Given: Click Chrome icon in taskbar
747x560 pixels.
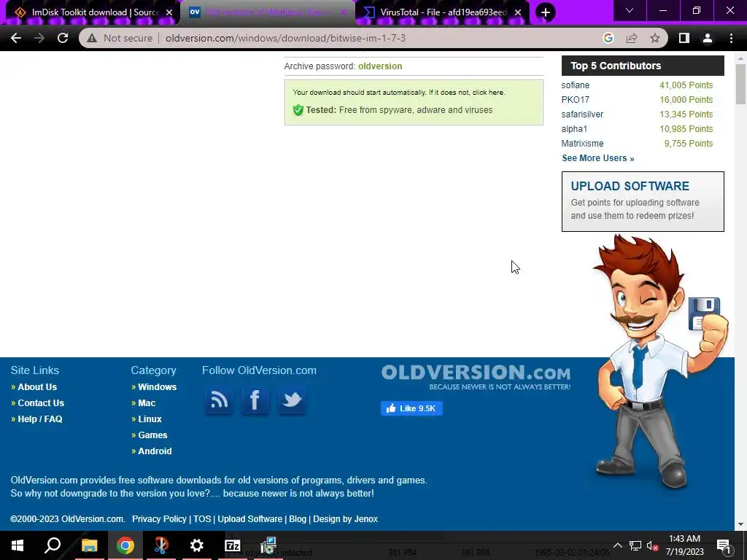Looking at the screenshot, I should click(x=125, y=545).
